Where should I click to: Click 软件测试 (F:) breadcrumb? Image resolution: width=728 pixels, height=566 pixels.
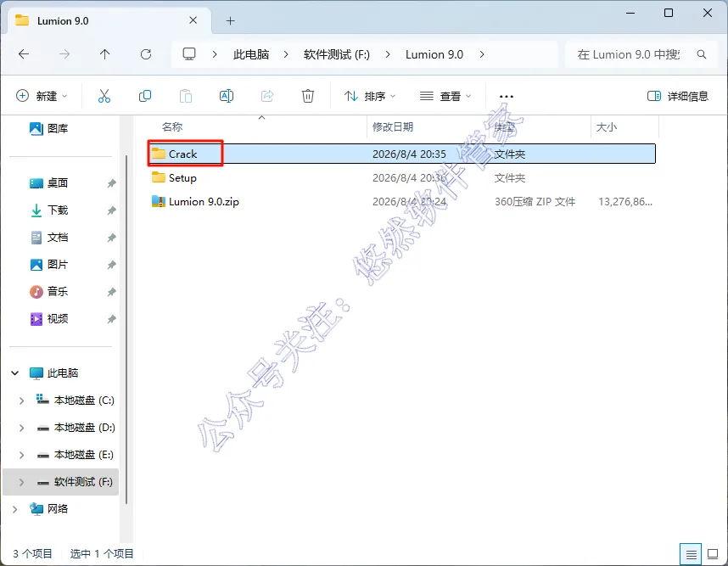pyautogui.click(x=337, y=54)
